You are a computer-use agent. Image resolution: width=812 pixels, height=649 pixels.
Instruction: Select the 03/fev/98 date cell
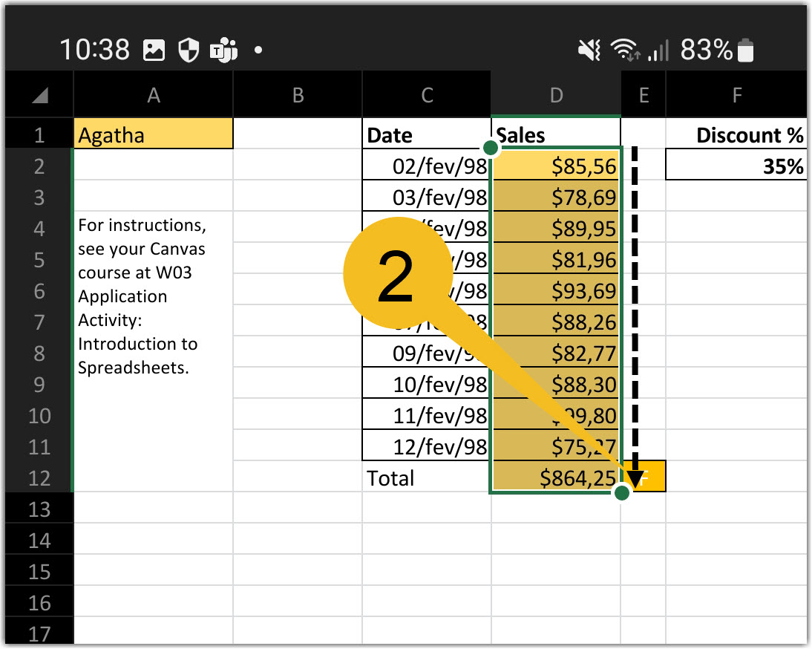point(427,197)
